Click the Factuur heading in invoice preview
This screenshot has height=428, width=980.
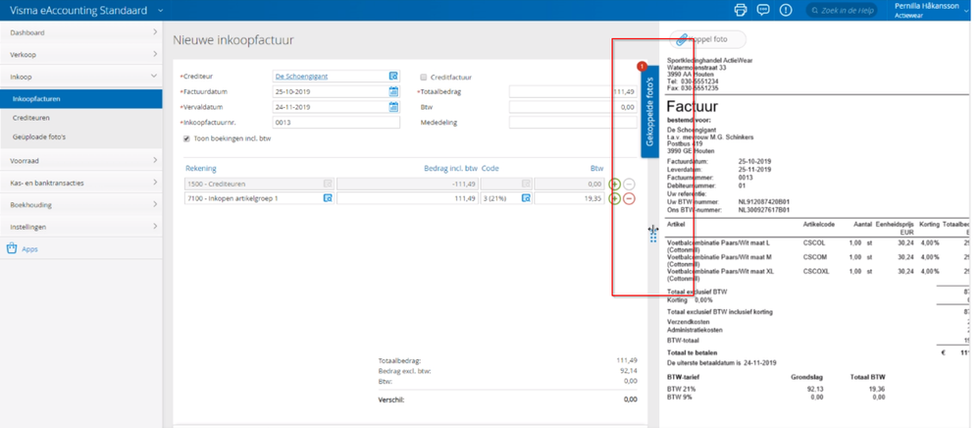tap(692, 106)
